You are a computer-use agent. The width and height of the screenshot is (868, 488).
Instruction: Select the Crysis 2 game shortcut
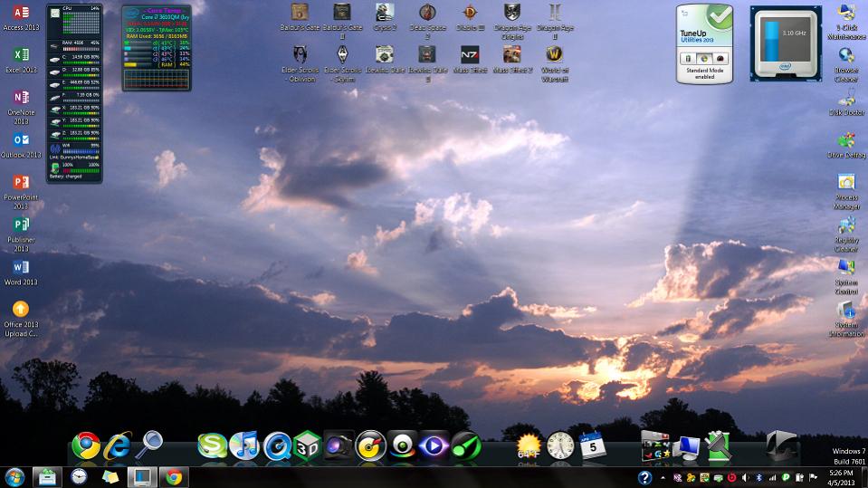tap(385, 17)
